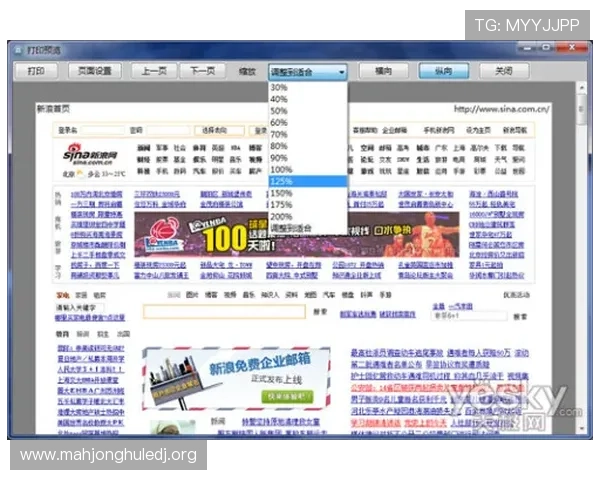Choose 调整到适合 in the zoom list
The image size is (600, 480).
(x=308, y=228)
